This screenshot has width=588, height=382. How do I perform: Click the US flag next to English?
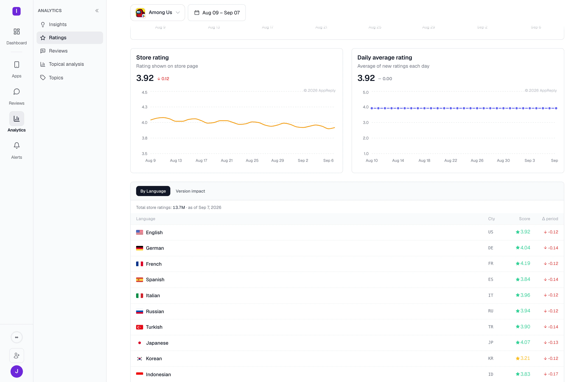pyautogui.click(x=140, y=232)
